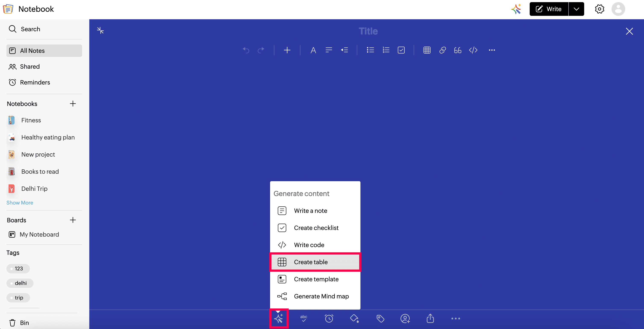The image size is (644, 329).
Task: Select Create template option
Action: (x=315, y=279)
